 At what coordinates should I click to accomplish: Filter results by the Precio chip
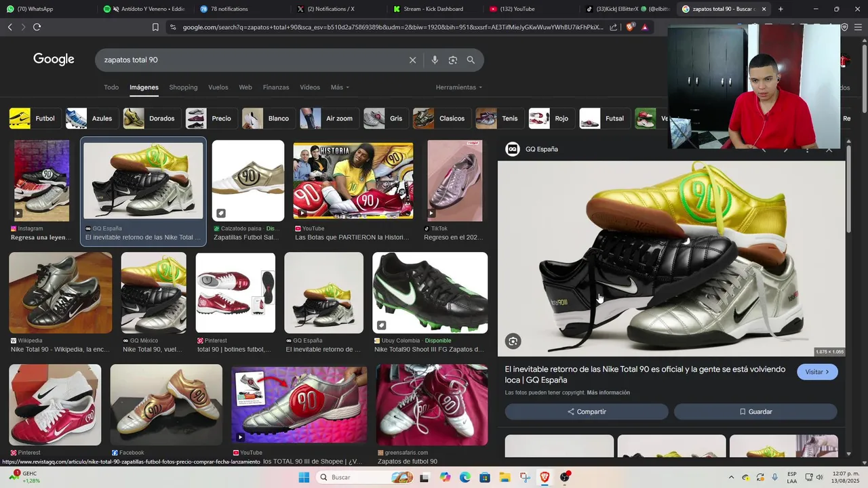click(x=210, y=119)
